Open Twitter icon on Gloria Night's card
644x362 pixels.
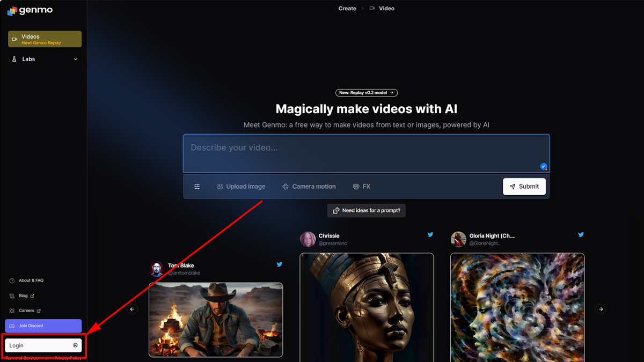coord(581,234)
